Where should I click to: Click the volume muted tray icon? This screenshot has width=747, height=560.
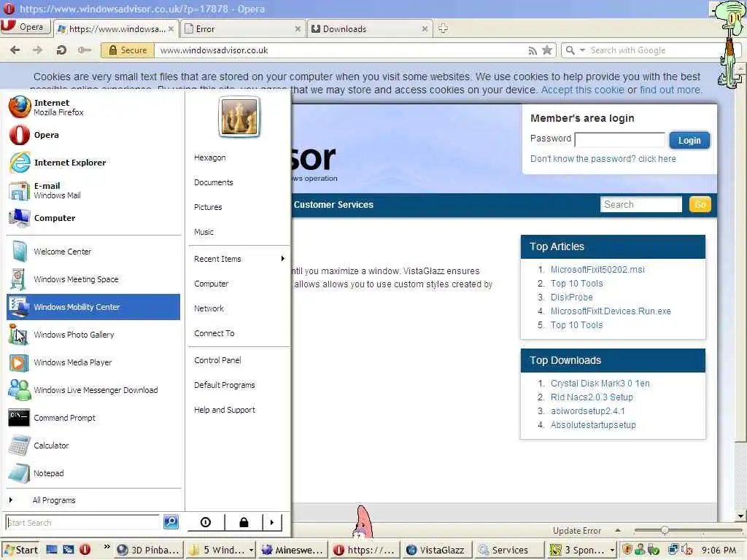click(687, 550)
